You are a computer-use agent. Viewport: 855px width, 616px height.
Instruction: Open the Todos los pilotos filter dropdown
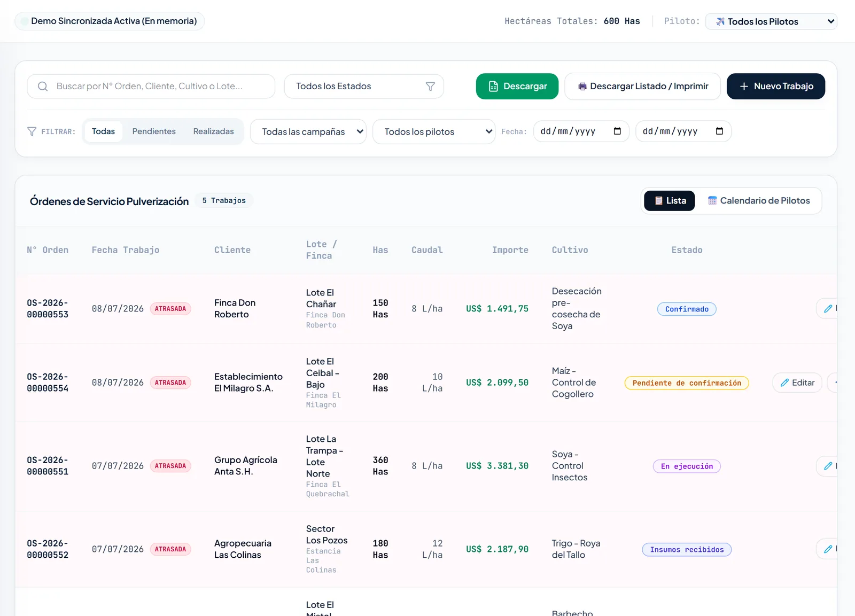pos(434,131)
